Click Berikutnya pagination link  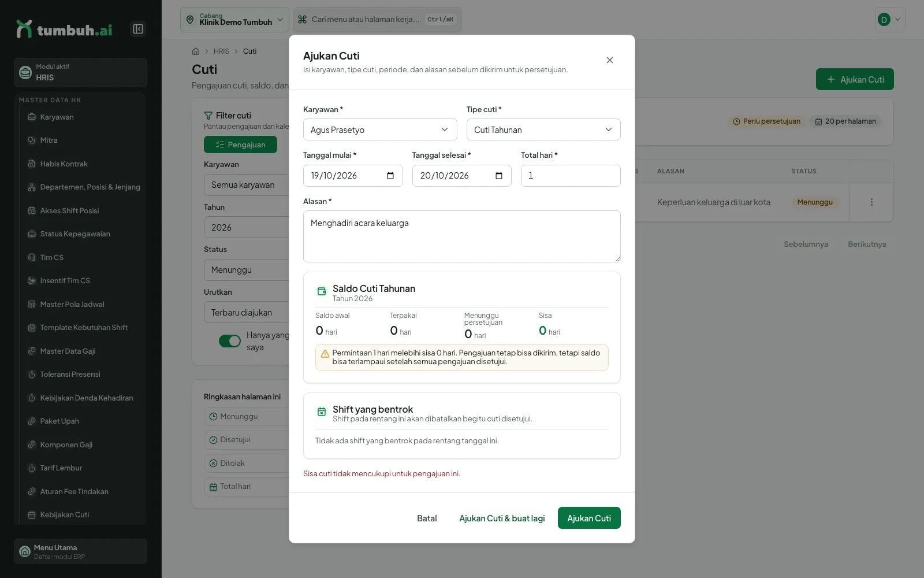coord(867,244)
